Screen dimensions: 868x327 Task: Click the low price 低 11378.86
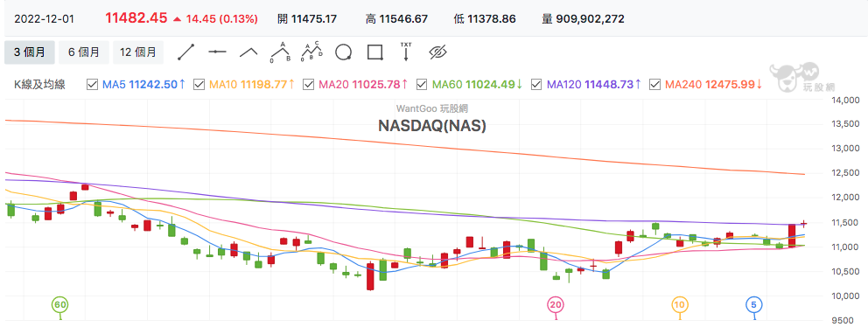(x=485, y=19)
